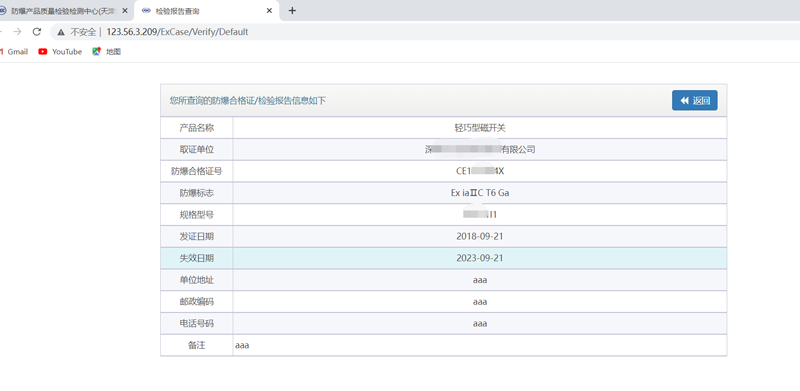Select the expiry date 2023-09-21
800x391 pixels.
click(480, 258)
